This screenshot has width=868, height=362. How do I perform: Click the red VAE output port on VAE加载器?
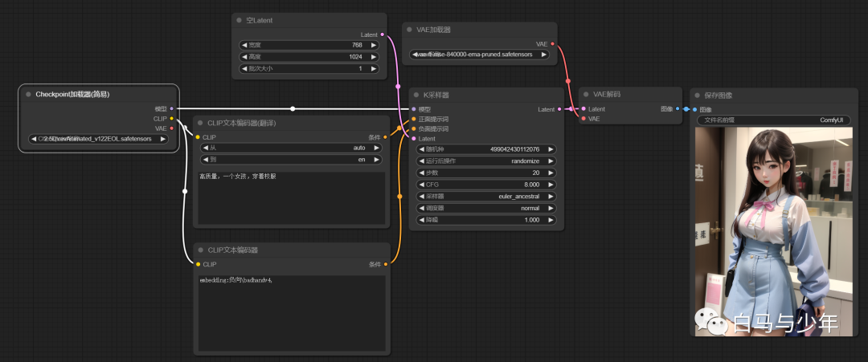click(x=552, y=44)
